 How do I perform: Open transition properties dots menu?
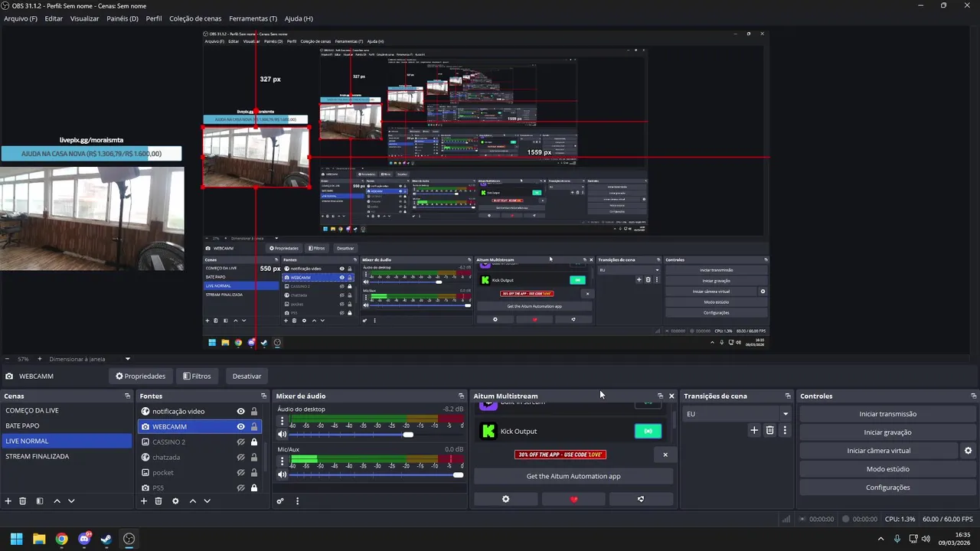coord(785,430)
